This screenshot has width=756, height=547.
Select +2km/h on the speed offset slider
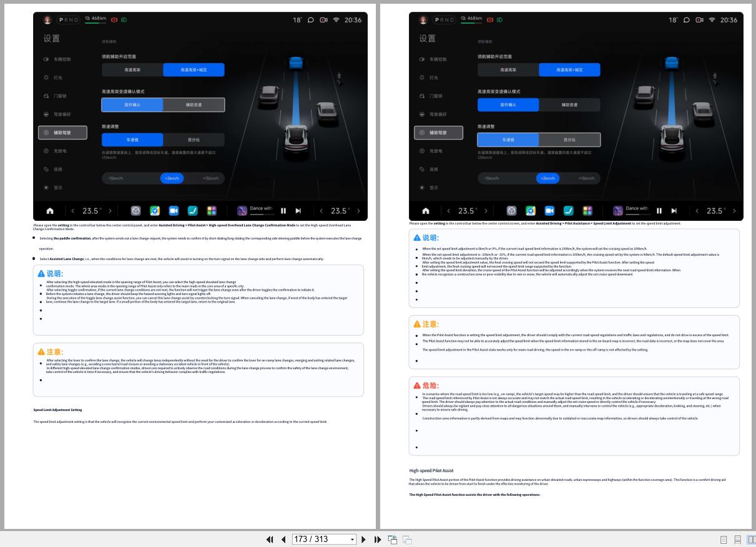(171, 178)
